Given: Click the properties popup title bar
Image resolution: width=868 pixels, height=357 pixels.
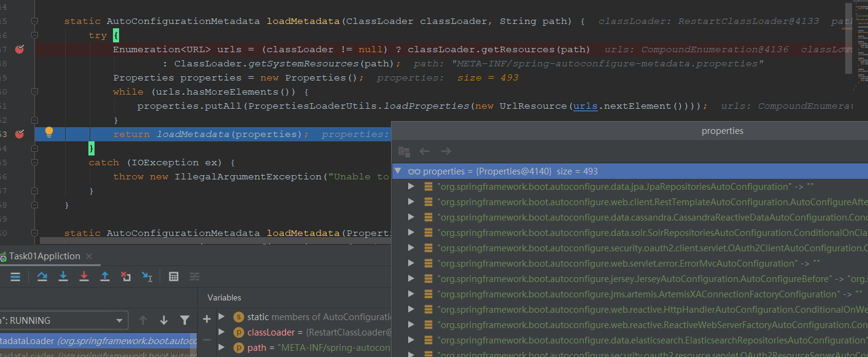Looking at the screenshot, I should (629, 131).
